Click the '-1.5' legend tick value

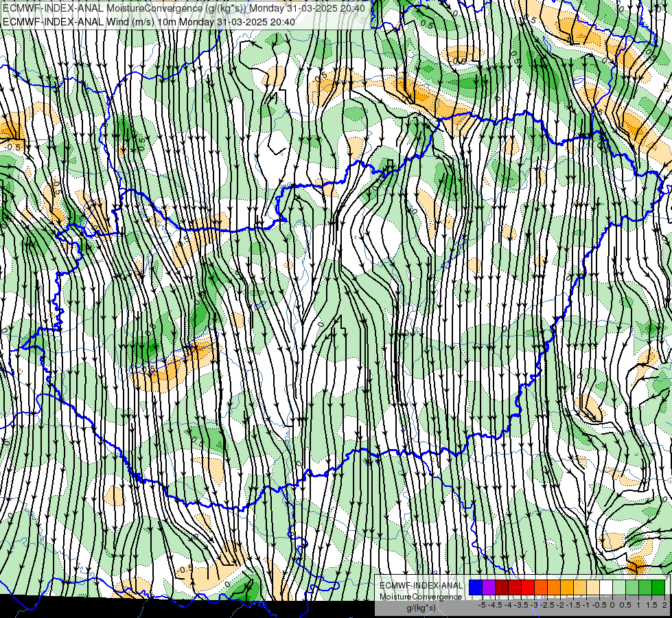(x=573, y=605)
